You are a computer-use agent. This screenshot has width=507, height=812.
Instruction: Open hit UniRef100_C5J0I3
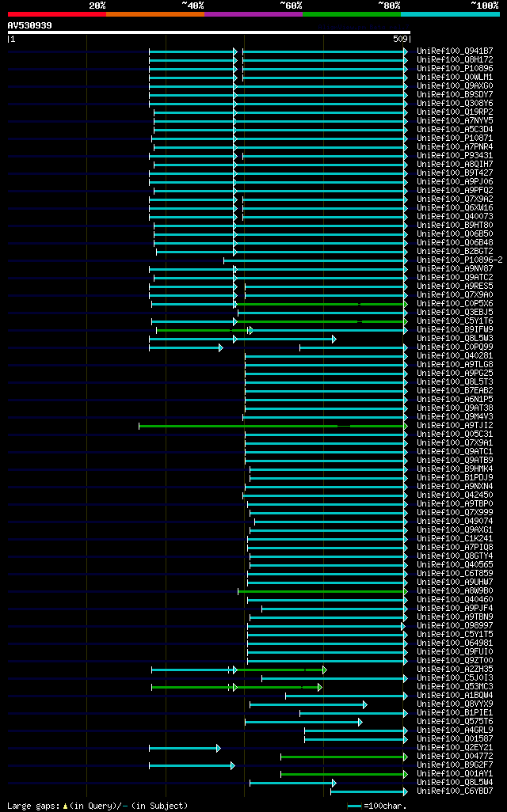click(456, 678)
